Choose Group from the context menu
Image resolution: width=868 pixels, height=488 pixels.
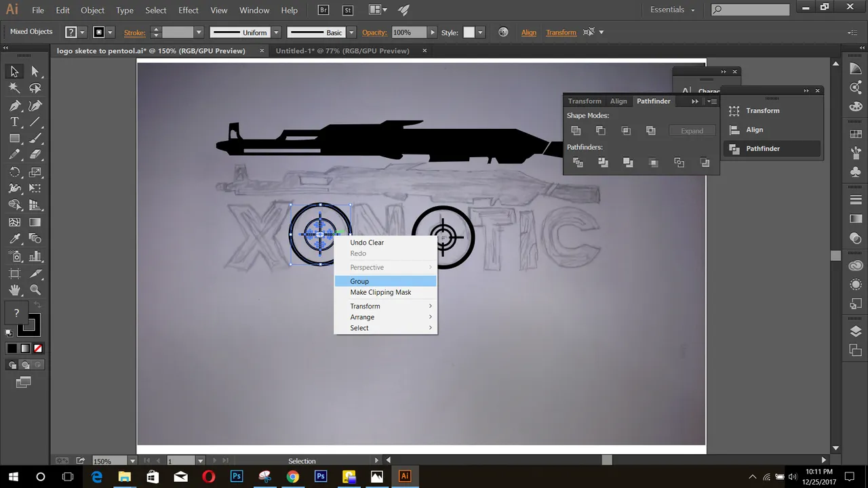pyautogui.click(x=359, y=281)
